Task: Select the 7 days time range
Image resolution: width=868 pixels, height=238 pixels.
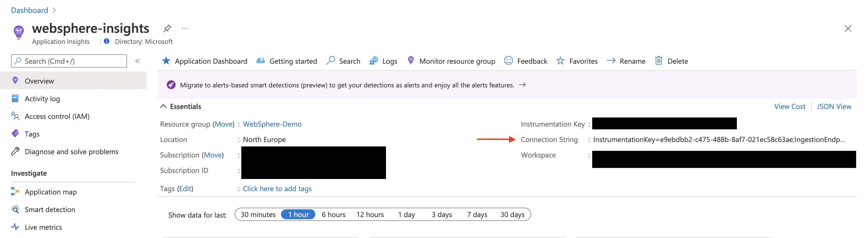Action: coord(477,215)
